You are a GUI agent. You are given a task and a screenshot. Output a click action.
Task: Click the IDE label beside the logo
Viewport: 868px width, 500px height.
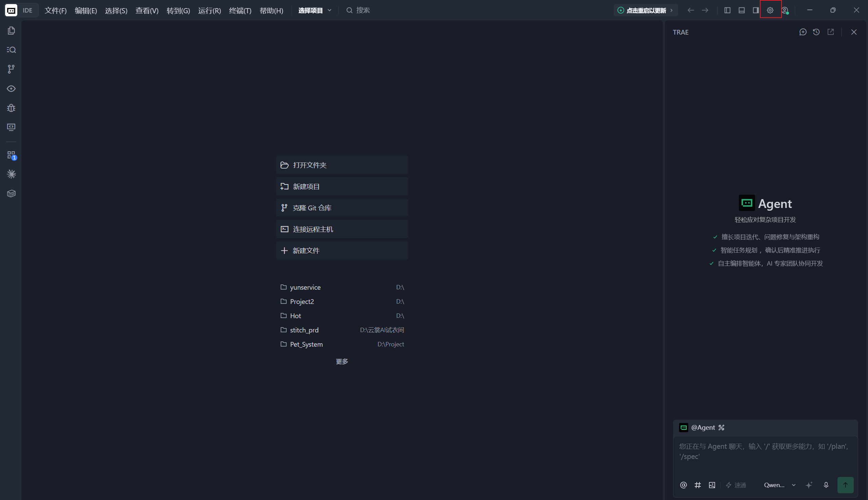(27, 10)
